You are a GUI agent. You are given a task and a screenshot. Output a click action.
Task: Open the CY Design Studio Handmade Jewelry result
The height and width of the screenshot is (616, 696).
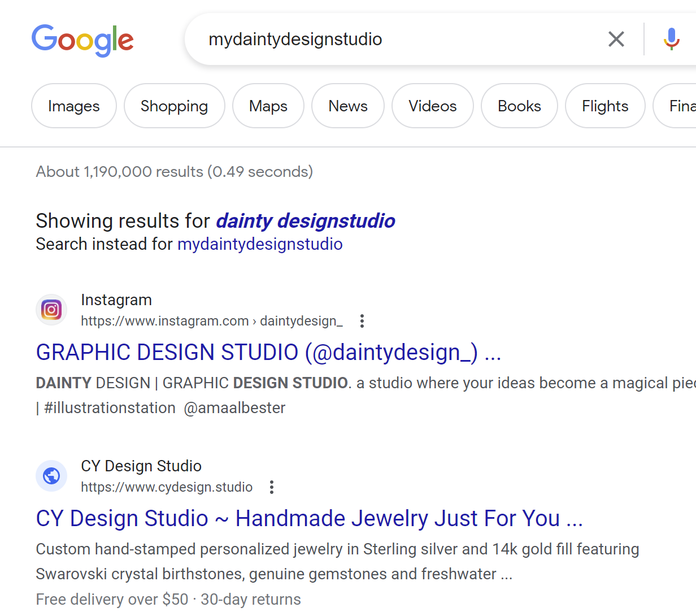coord(309,518)
